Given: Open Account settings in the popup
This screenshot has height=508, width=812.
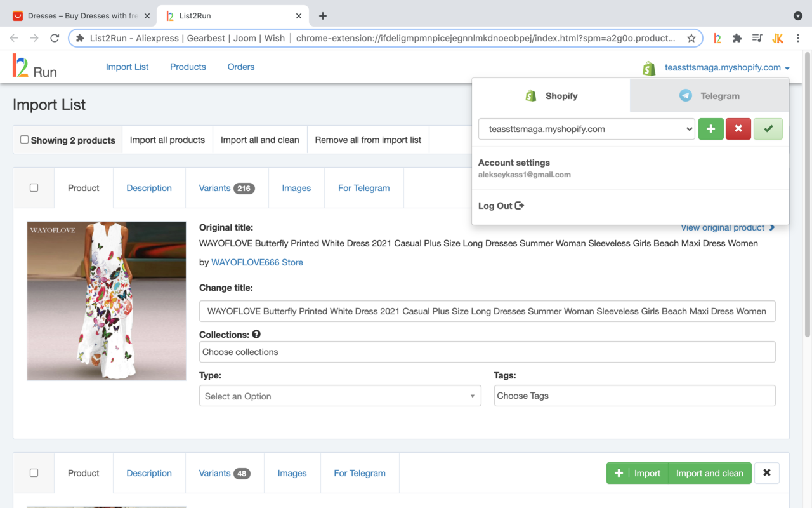Looking at the screenshot, I should click(x=514, y=163).
